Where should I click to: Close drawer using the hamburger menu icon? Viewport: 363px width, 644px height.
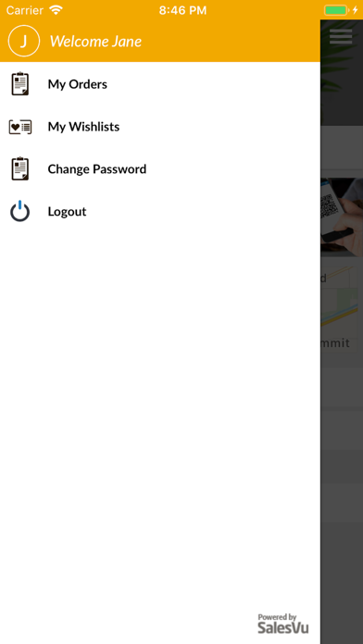[341, 36]
